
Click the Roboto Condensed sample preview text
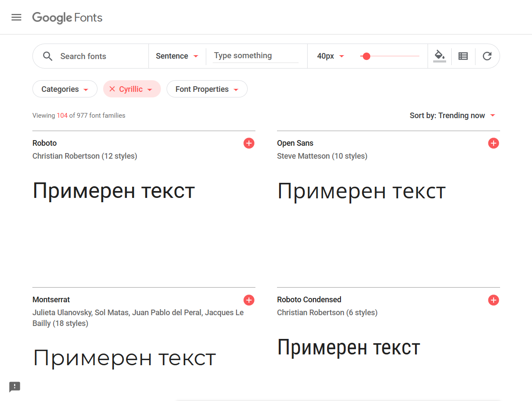point(349,348)
